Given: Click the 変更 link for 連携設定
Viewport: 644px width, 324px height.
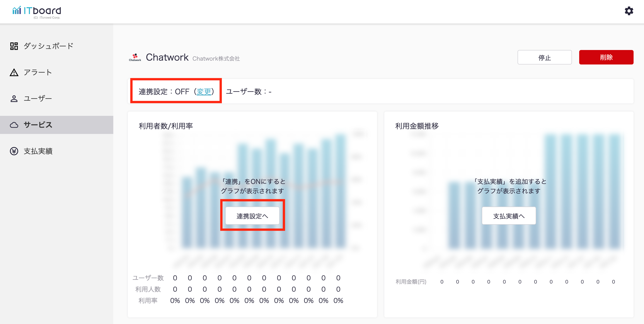Looking at the screenshot, I should click(204, 92).
